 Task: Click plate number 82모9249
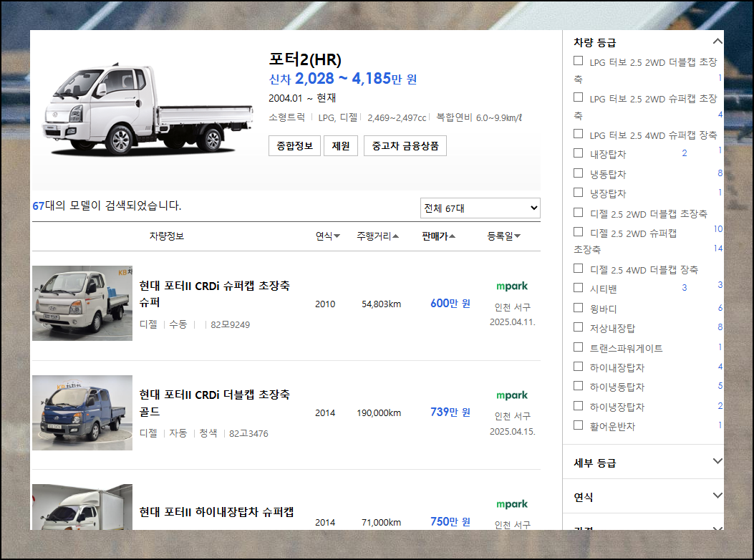click(231, 324)
